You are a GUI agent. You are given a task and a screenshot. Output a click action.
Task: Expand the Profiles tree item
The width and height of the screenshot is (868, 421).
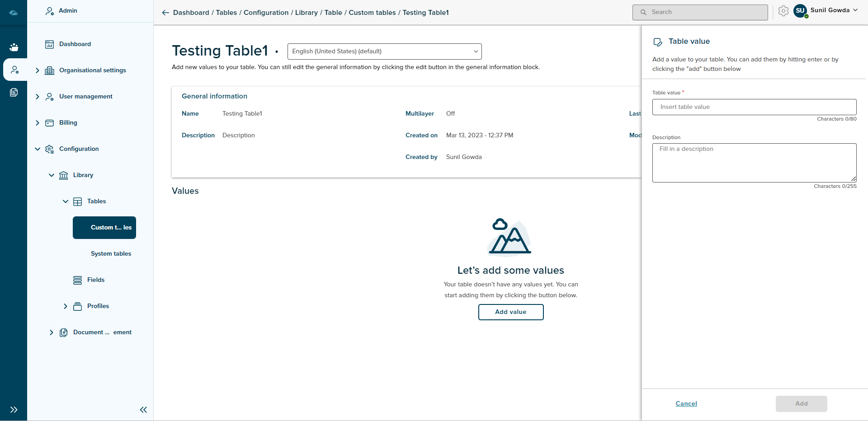click(x=66, y=306)
